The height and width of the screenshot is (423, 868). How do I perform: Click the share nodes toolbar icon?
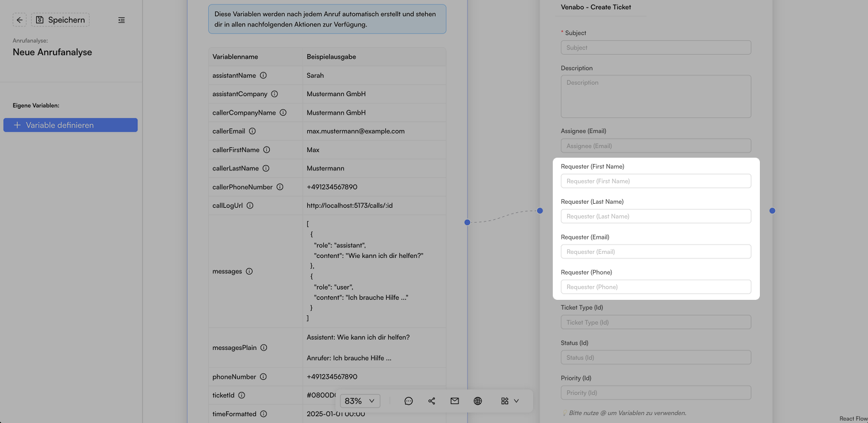tap(431, 401)
